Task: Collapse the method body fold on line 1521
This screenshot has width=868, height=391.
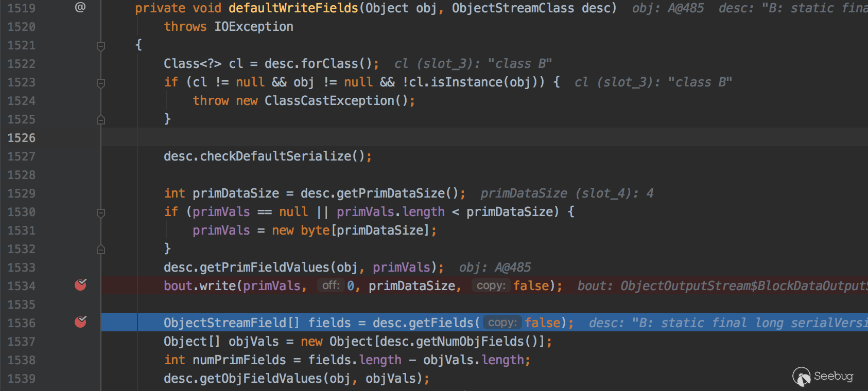Action: click(x=101, y=46)
